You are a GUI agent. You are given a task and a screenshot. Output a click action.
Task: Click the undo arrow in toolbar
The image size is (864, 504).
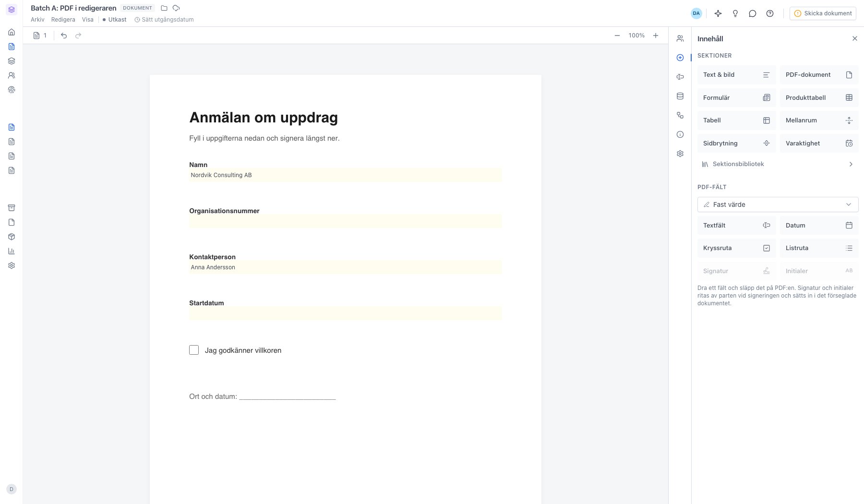(64, 36)
